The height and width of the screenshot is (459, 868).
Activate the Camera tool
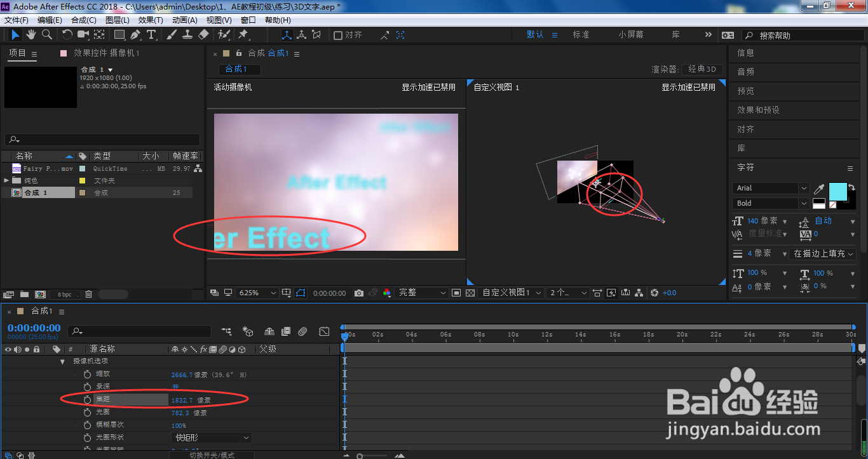click(83, 35)
